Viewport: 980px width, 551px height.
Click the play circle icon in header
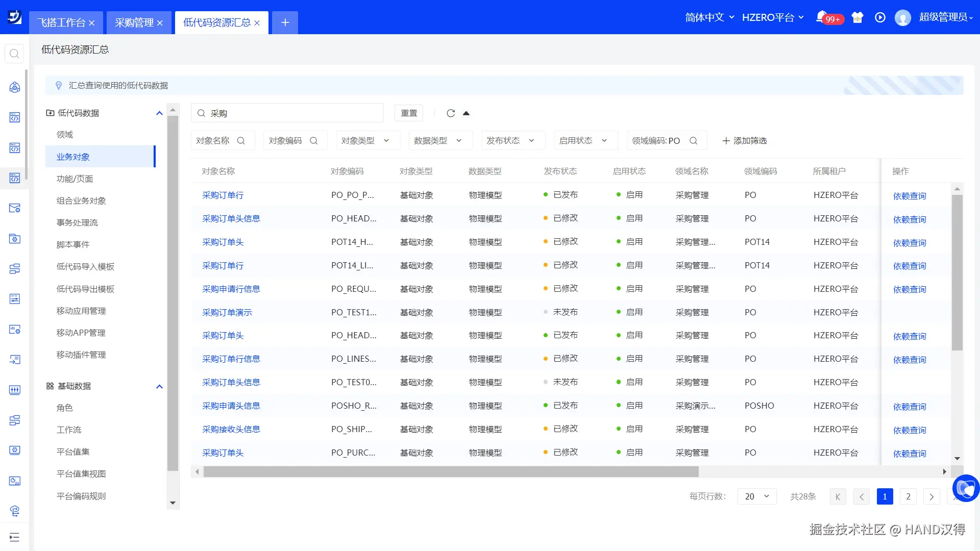coord(880,17)
